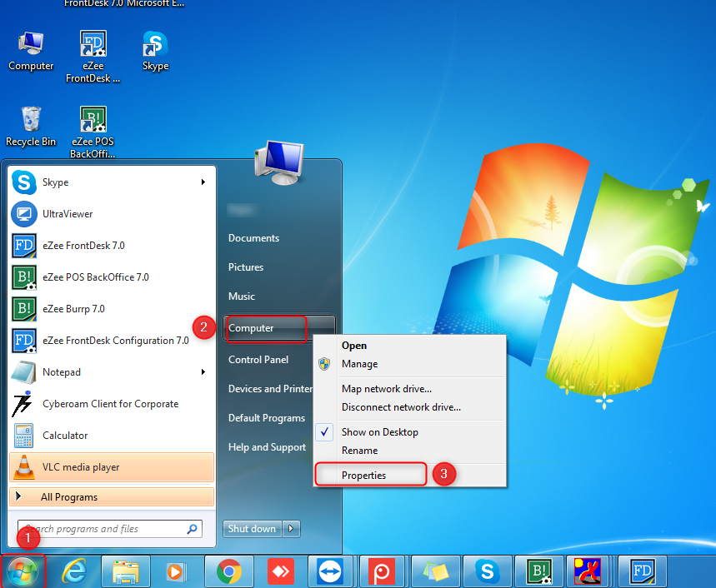Open red P app in taskbar
The height and width of the screenshot is (588, 716).
[x=382, y=571]
